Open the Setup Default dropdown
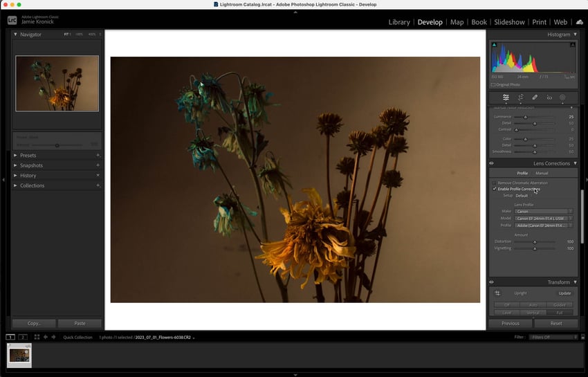The height and width of the screenshot is (377, 588). [523, 196]
